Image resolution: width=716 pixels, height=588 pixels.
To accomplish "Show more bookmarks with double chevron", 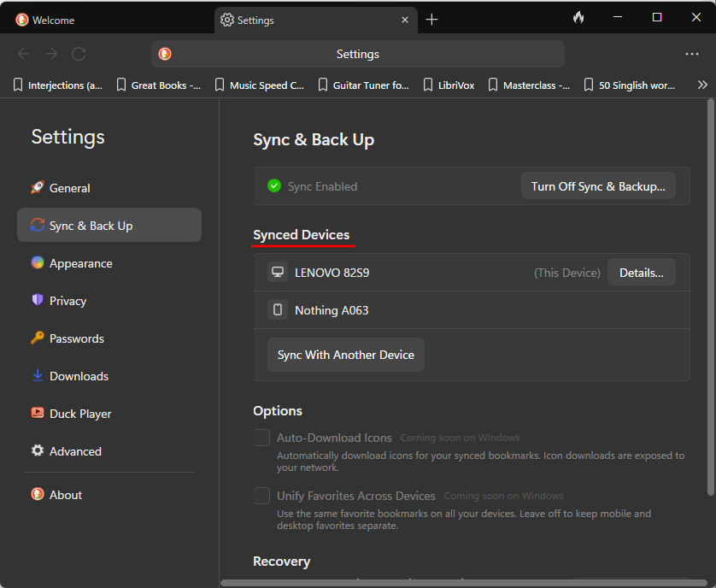I will point(702,85).
